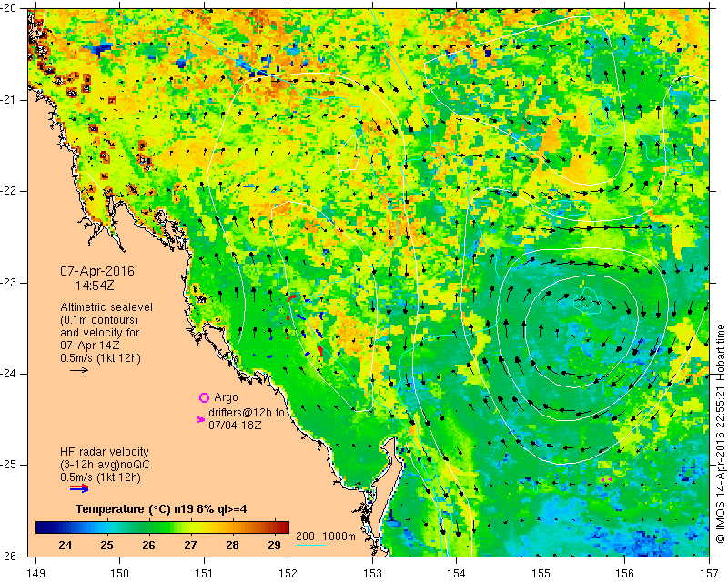Click the '07-Apr 14Z' legend text
728x582 pixels.
(89, 346)
